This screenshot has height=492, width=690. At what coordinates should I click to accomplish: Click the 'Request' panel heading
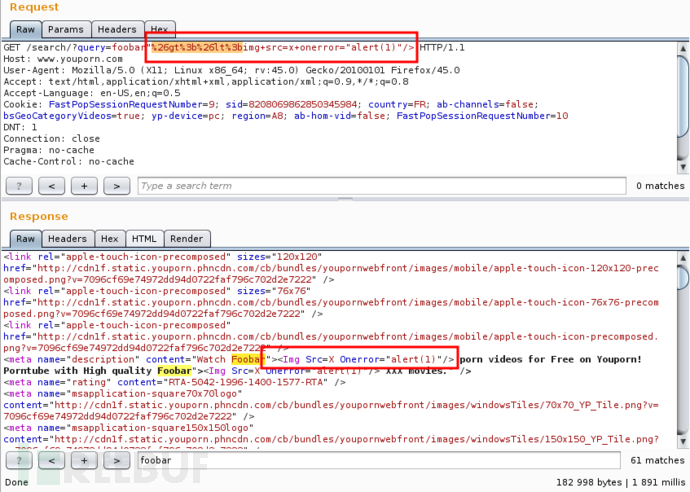click(34, 7)
